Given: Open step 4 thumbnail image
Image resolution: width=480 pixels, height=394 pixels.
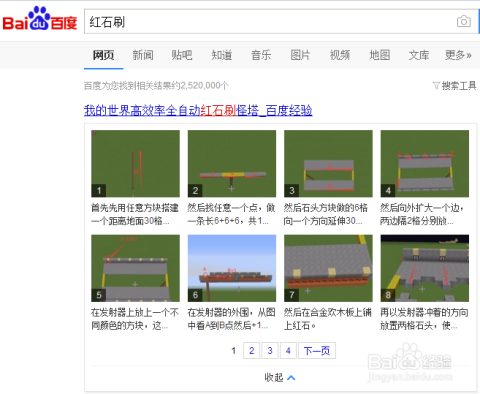Looking at the screenshot, I should [425, 164].
